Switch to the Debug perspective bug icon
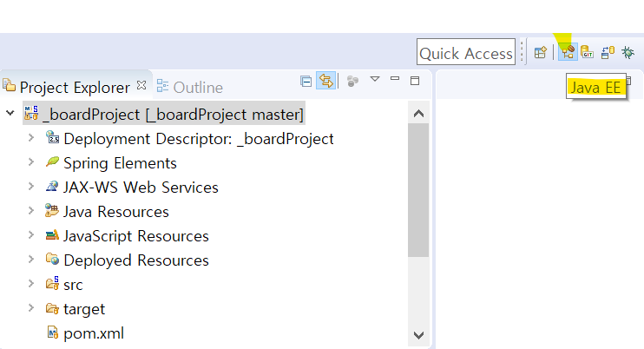 [x=628, y=53]
